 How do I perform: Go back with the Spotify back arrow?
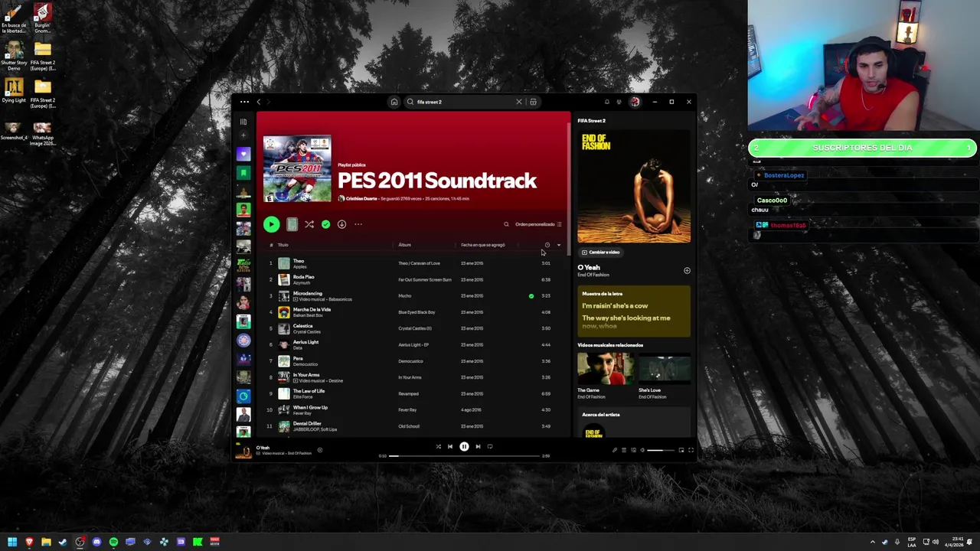[259, 102]
